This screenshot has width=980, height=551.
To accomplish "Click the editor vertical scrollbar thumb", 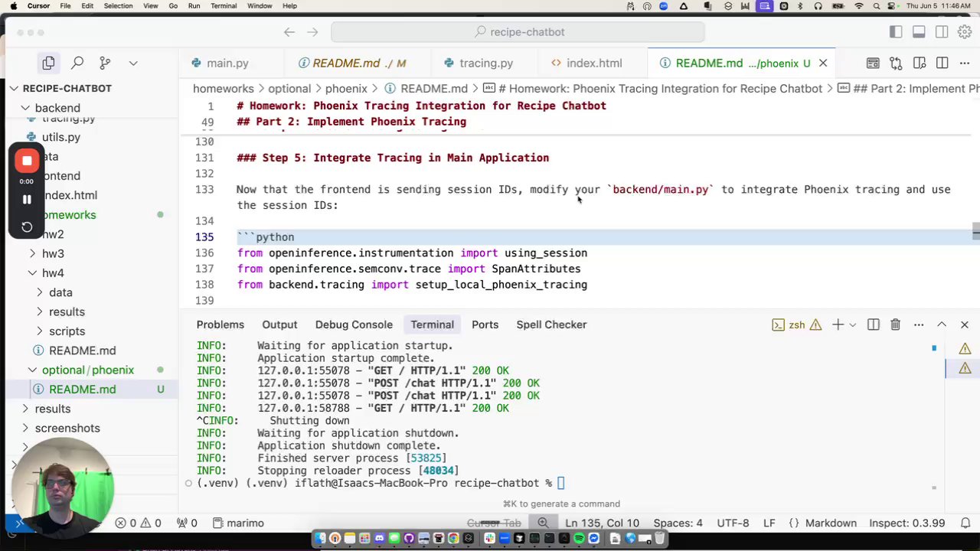I will (x=975, y=231).
